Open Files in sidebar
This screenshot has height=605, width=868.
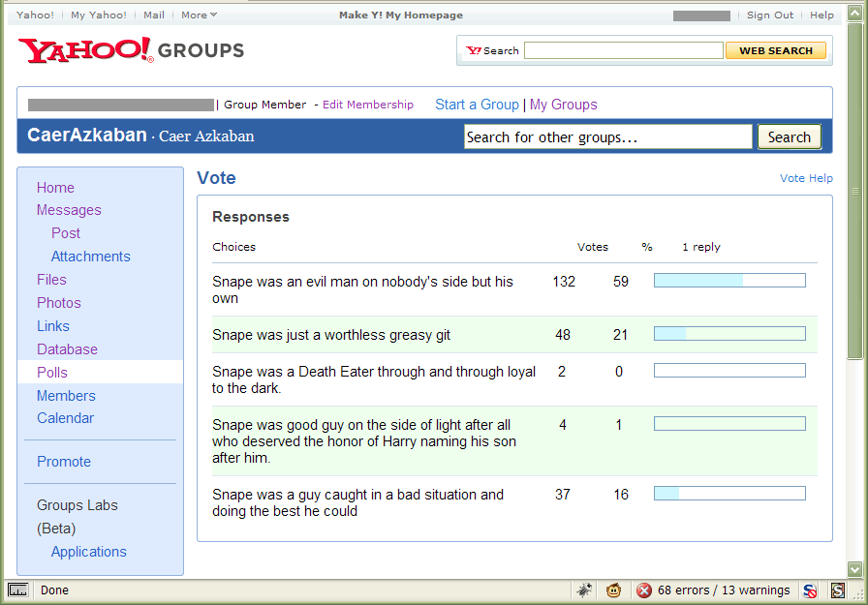click(x=51, y=280)
